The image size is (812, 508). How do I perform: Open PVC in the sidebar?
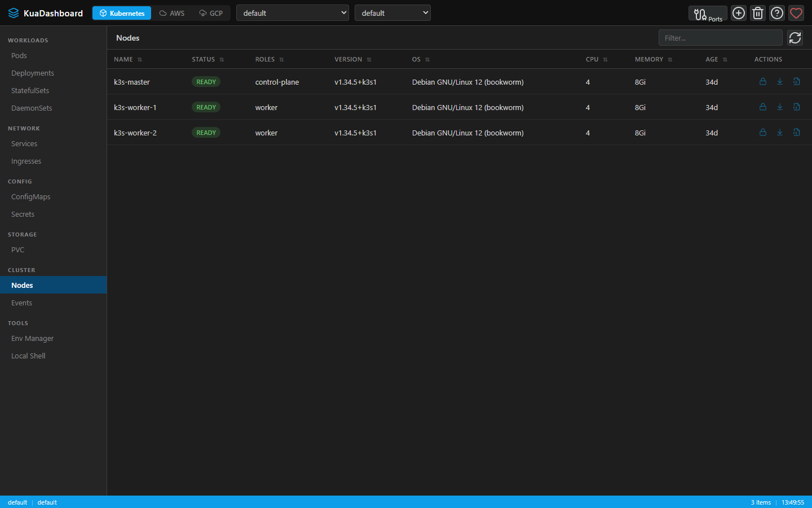pyautogui.click(x=53, y=250)
